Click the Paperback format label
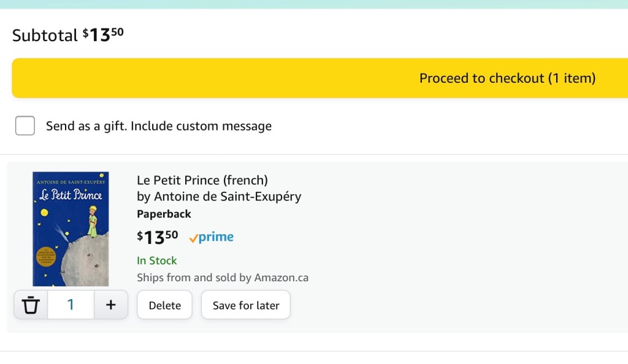Image resolution: width=628 pixels, height=364 pixels. (164, 214)
